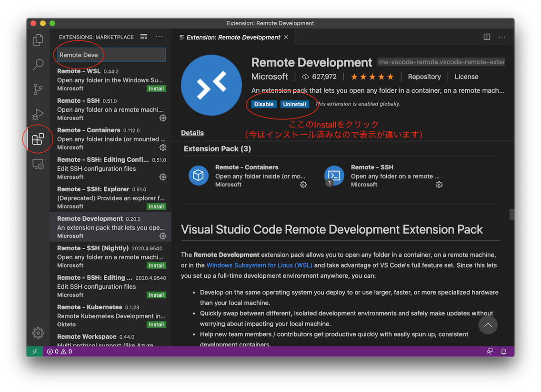Disable the Remote Development extension
Image resolution: width=541 pixels, height=392 pixels.
tap(264, 104)
